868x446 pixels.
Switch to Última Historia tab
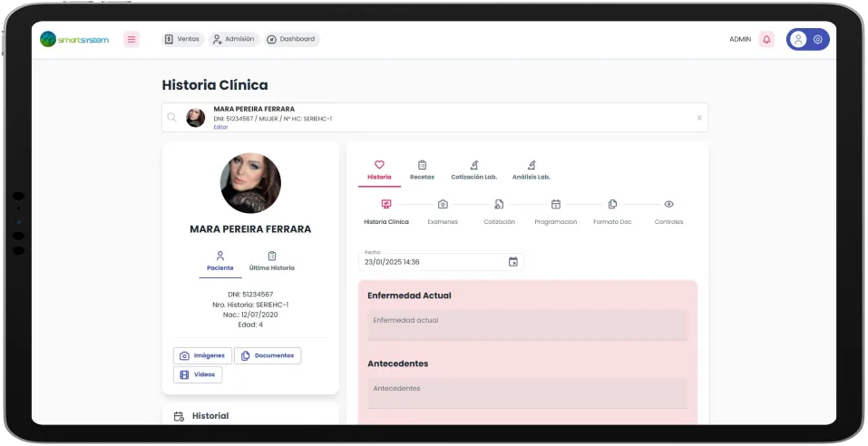tap(272, 261)
